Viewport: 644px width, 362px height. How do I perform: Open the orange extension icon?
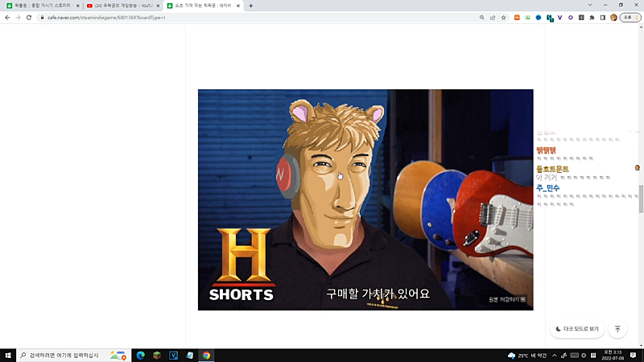tap(517, 18)
